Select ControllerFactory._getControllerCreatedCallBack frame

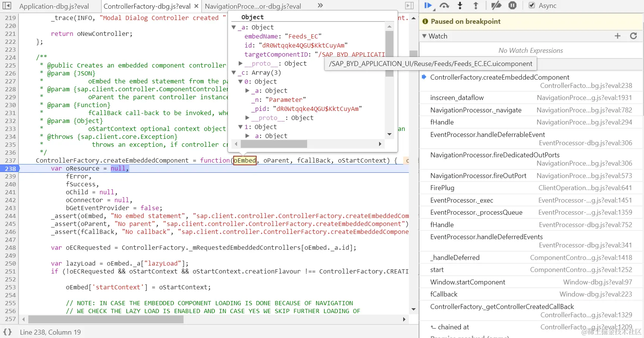(531, 310)
